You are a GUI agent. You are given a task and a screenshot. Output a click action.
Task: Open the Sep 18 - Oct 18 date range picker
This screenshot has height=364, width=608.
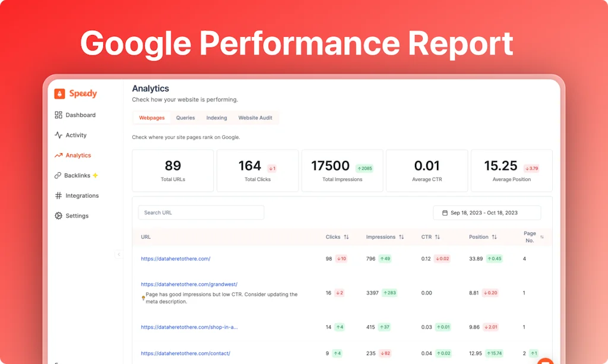487,213
